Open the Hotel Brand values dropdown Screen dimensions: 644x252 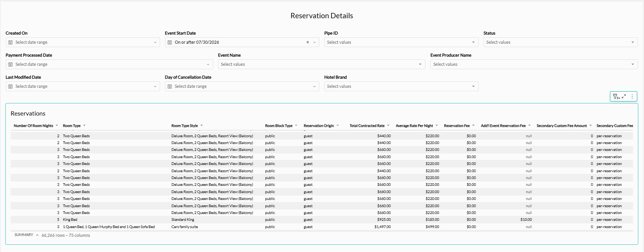point(401,86)
